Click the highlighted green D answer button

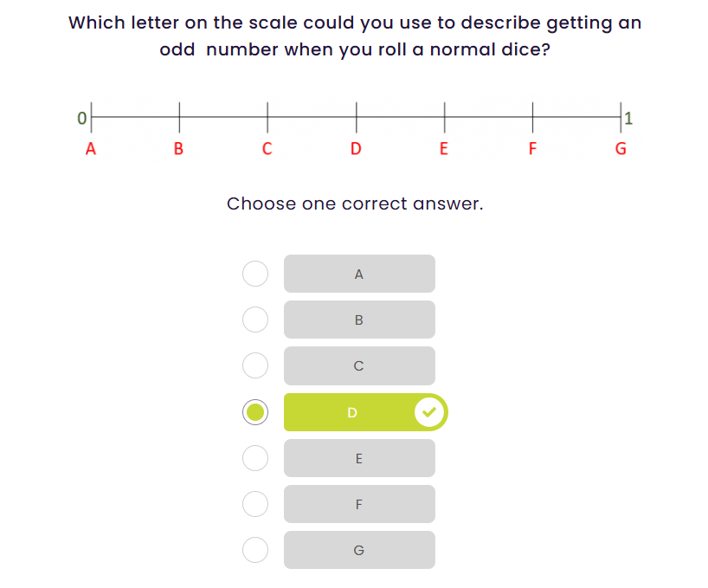pyautogui.click(x=351, y=412)
